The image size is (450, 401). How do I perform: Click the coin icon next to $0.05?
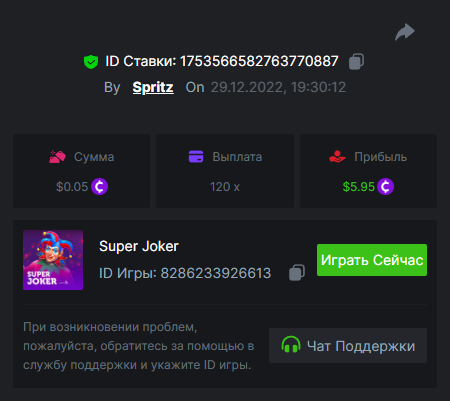[x=100, y=186]
